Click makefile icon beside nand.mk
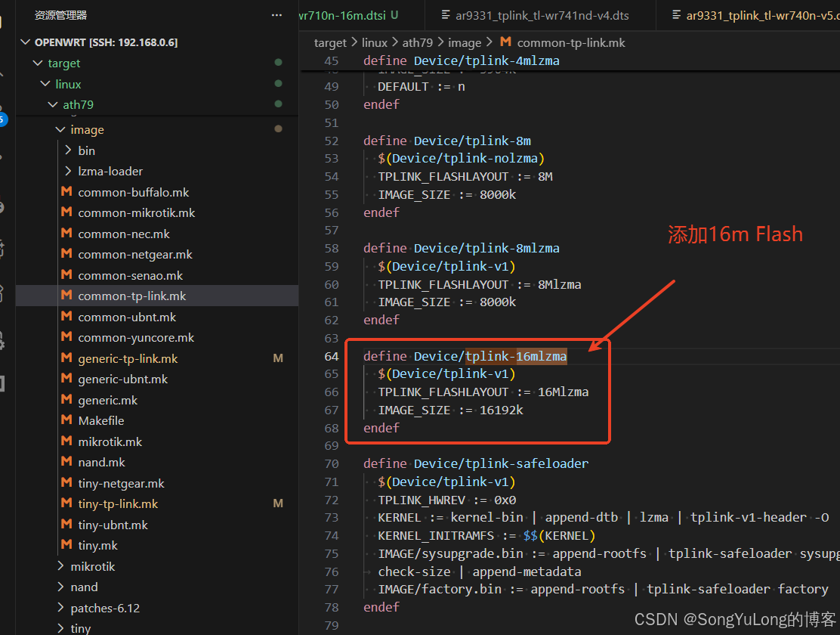The image size is (840, 635). (x=66, y=461)
